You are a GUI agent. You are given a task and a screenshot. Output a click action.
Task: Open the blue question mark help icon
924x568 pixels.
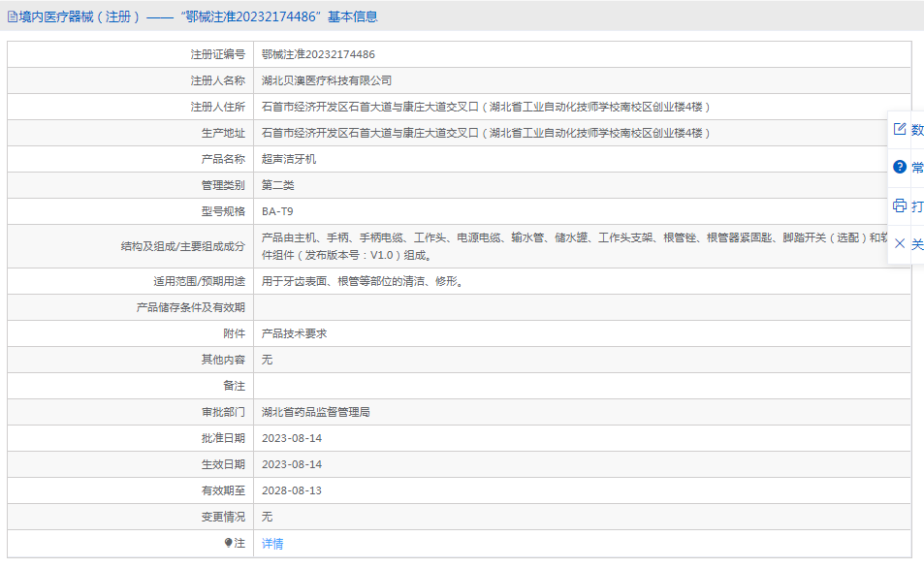899,167
